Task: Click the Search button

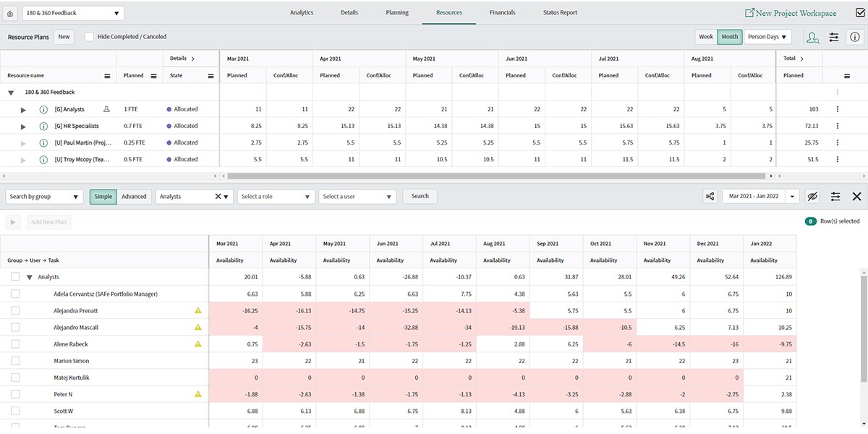Action: pos(420,196)
